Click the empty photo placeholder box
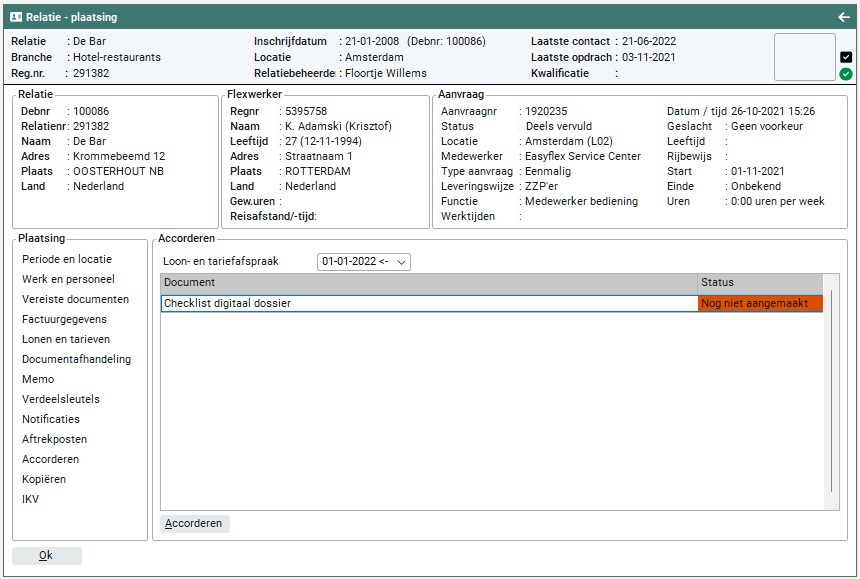The width and height of the screenshot is (860, 579). [x=804, y=57]
